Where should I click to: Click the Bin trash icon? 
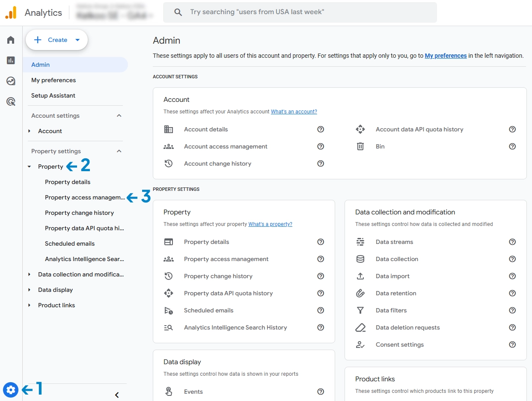click(x=360, y=146)
